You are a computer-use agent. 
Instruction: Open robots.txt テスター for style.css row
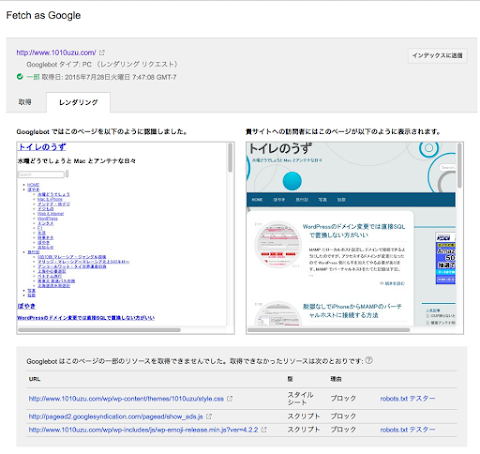(408, 398)
